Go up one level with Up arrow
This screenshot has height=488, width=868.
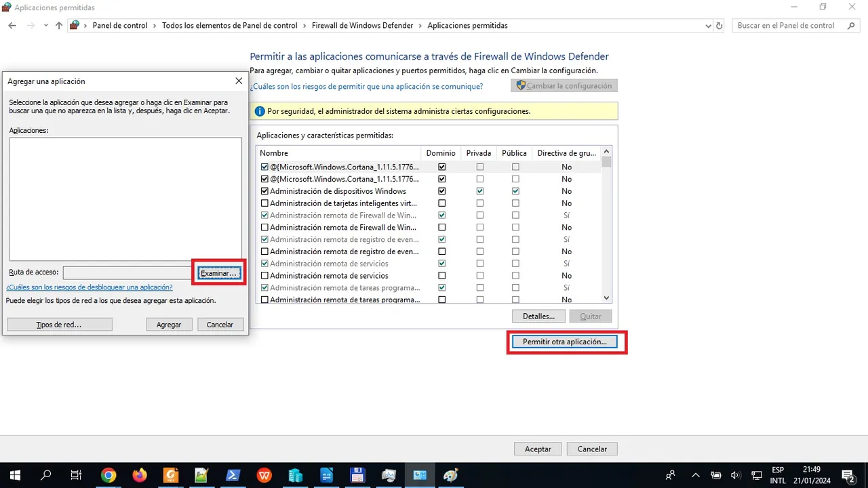pos(59,26)
